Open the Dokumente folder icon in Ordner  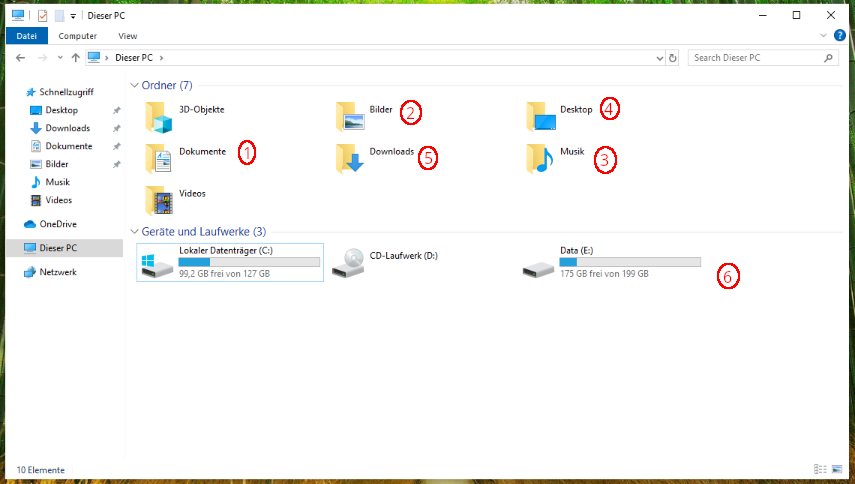(x=159, y=159)
